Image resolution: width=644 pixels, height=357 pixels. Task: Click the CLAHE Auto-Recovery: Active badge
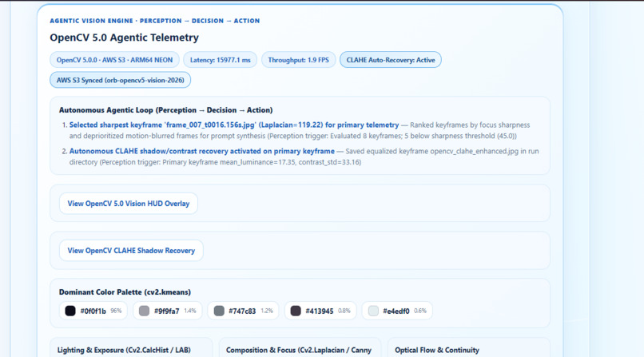391,60
